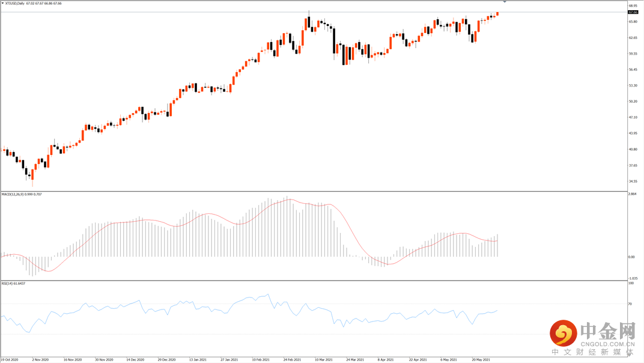Click the current price tag 67.66

(x=633, y=13)
